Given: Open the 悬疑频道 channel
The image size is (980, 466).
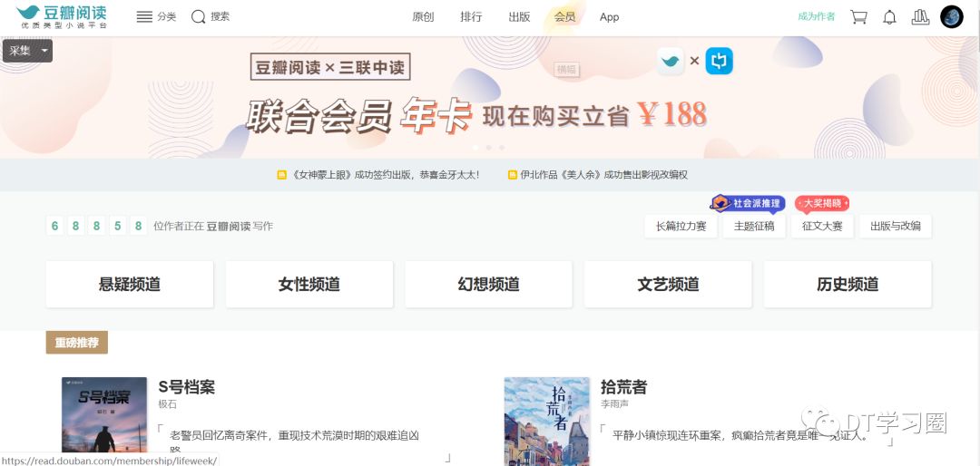Looking at the screenshot, I should 130,284.
